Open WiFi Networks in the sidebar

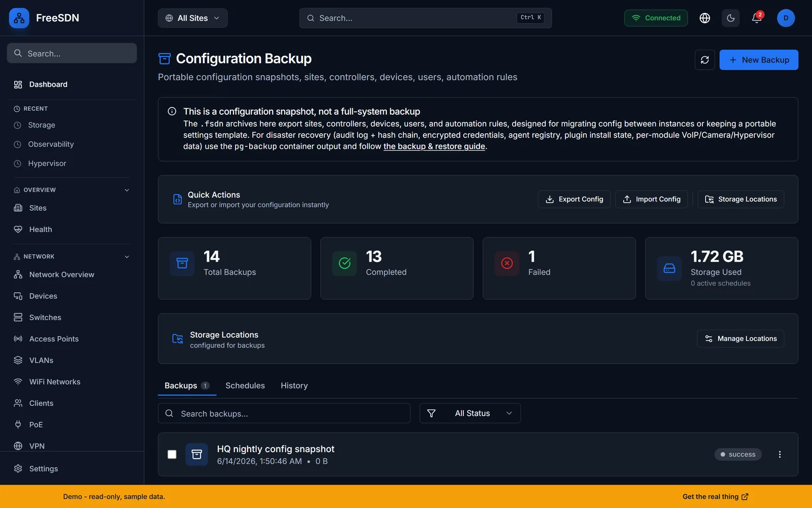coord(72,382)
